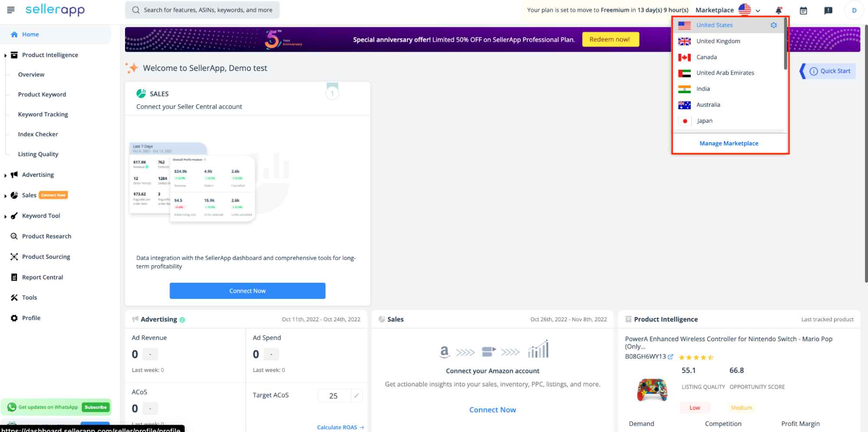Open the hamburger menu icon
This screenshot has height=432, width=868.
coord(11,10)
